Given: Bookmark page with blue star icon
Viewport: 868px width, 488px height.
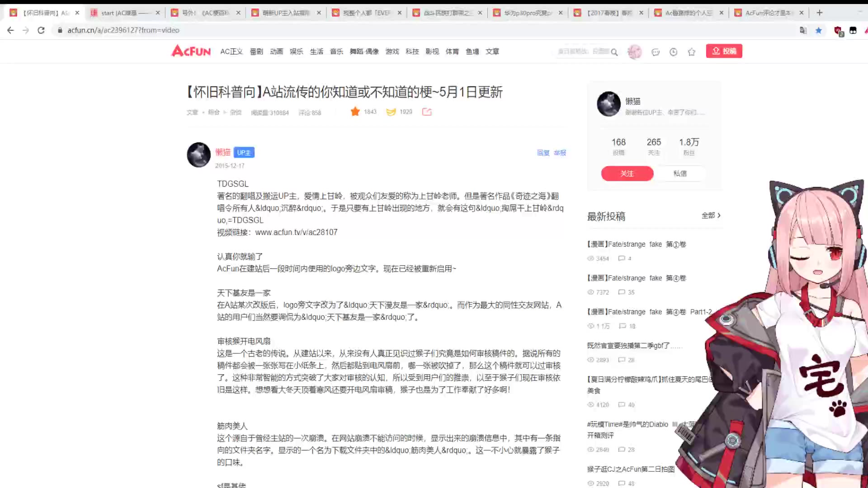Looking at the screenshot, I should pos(819,30).
